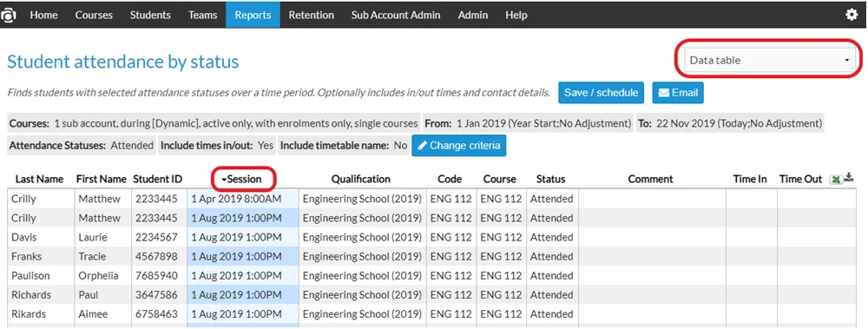Click the Include timetable name: No criteria
Screen dimensions: 868x329
click(344, 146)
